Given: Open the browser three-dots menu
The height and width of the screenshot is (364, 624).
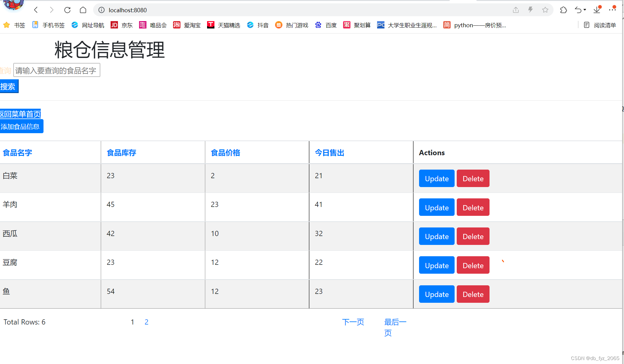Looking at the screenshot, I should [x=612, y=10].
